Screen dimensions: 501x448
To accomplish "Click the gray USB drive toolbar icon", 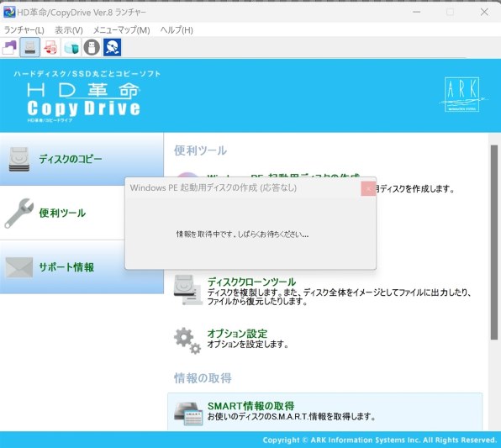I will (x=92, y=47).
